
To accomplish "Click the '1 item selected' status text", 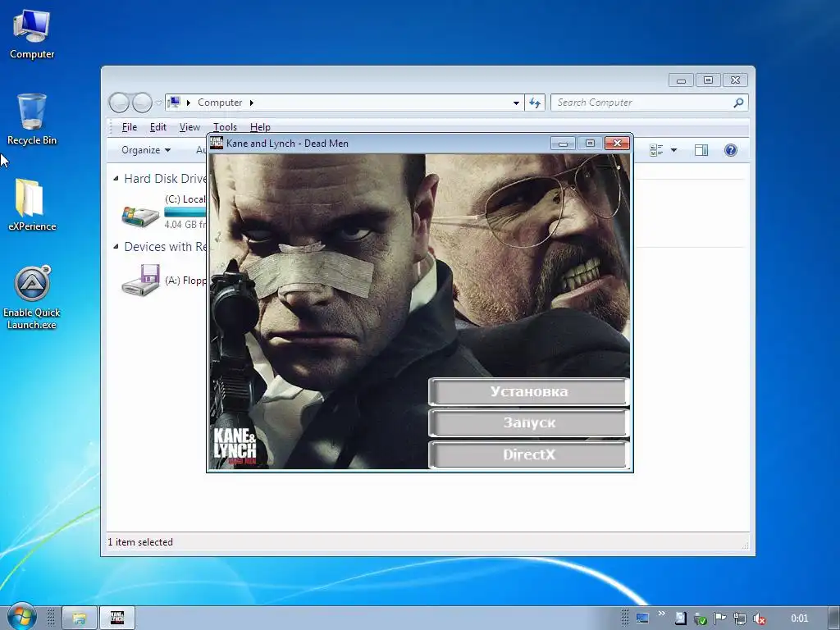I will coord(140,542).
